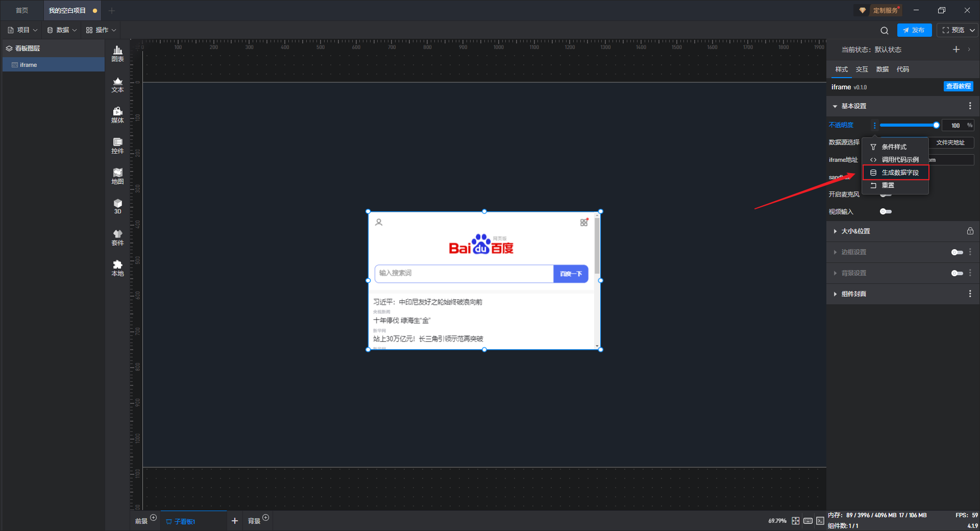
Task: Select 条件样式 from the context menu
Action: [x=895, y=147]
